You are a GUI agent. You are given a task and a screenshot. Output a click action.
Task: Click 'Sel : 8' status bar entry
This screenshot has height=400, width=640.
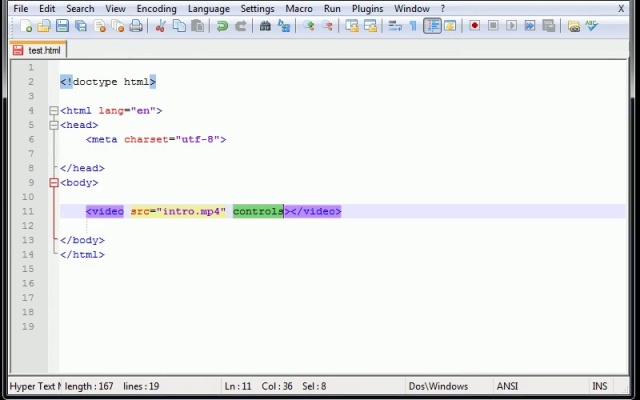[x=314, y=386]
